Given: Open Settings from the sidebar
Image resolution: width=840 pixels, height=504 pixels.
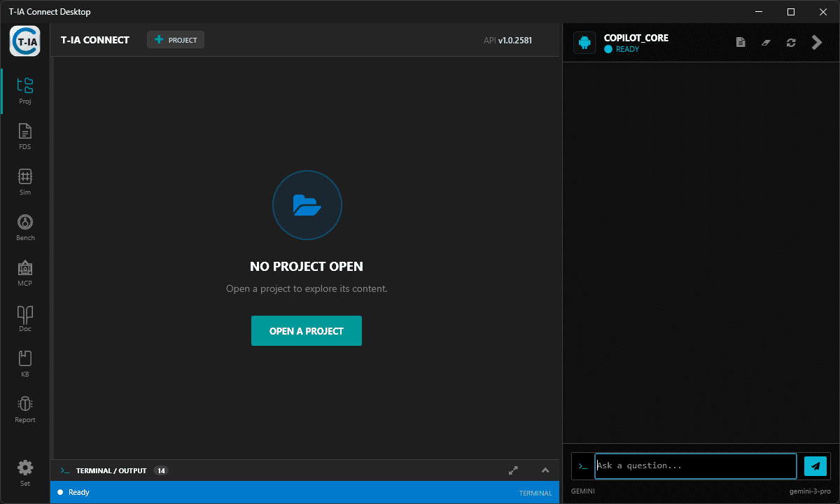Looking at the screenshot, I should point(24,471).
